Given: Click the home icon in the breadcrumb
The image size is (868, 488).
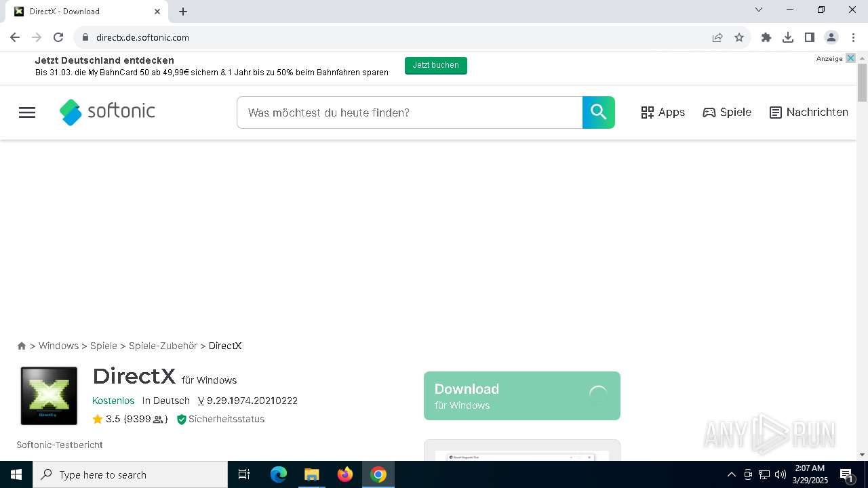Looking at the screenshot, I should (x=22, y=346).
